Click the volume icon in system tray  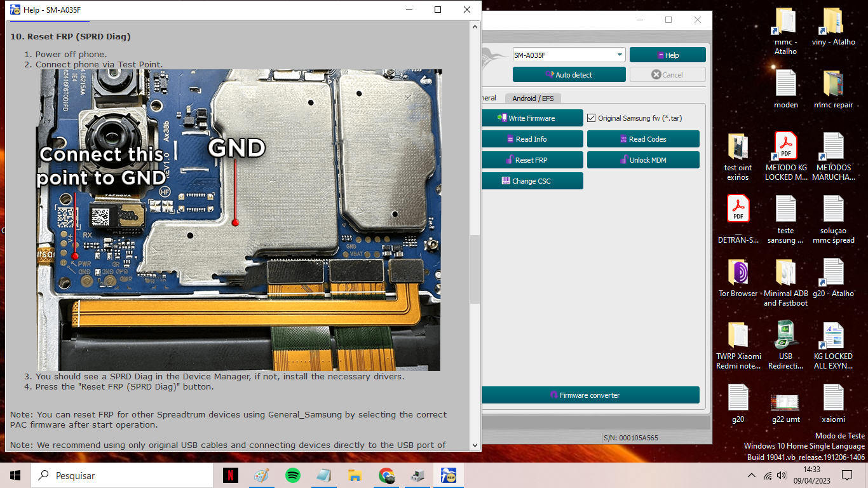[x=782, y=475]
